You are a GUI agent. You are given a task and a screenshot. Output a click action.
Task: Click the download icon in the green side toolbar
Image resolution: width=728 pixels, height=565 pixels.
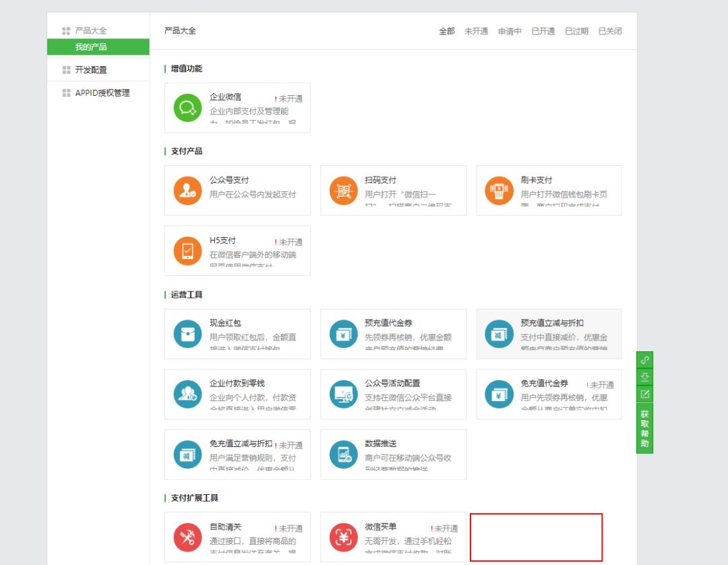645,377
